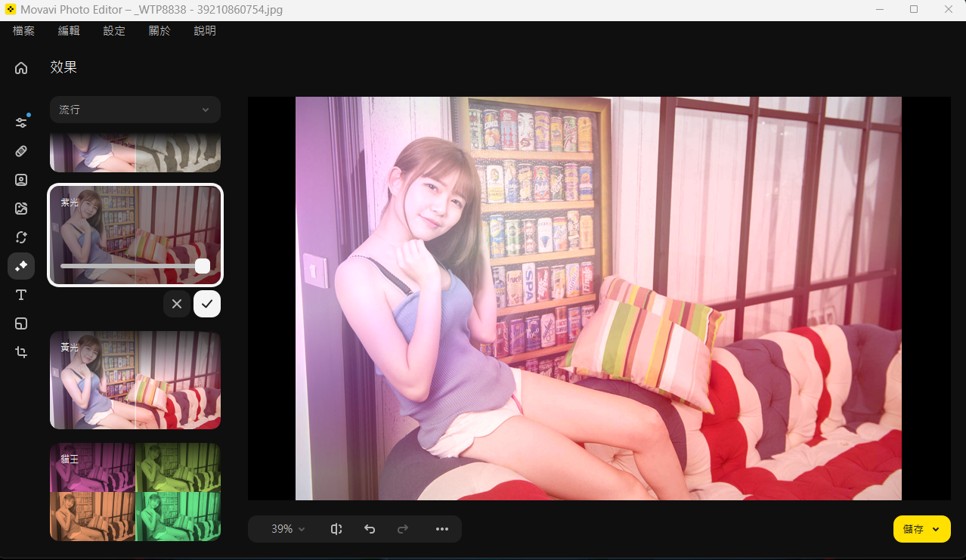Image resolution: width=966 pixels, height=560 pixels.
Task: Click the main photo preview canvas
Action: tap(599, 299)
